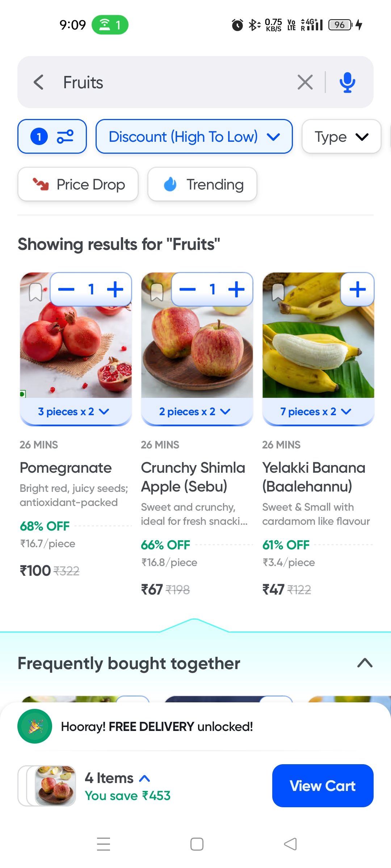Decrease Shimla Apple quantity
Viewport: 391px width, 868px height.
click(x=188, y=289)
